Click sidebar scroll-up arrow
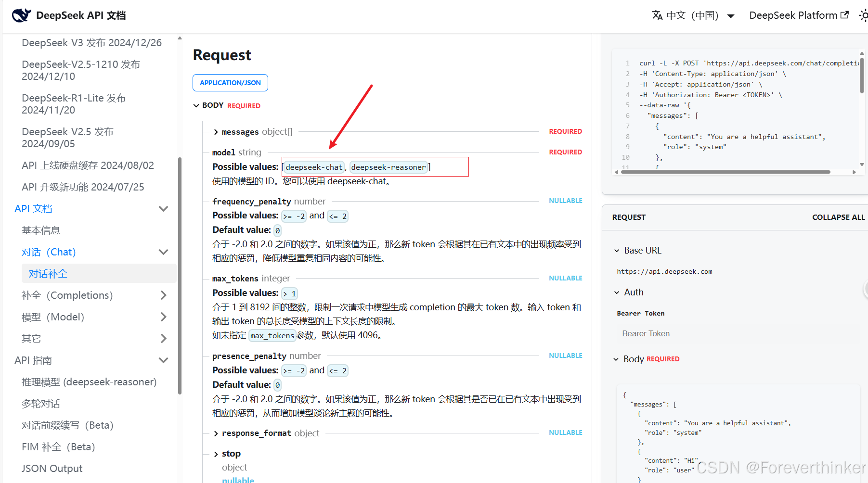 [180, 38]
